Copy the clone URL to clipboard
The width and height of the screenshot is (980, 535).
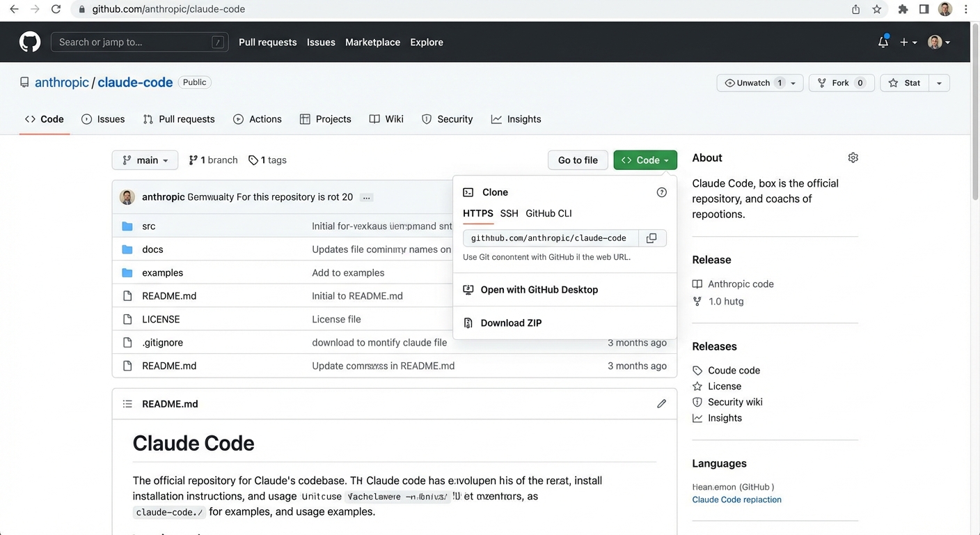click(652, 238)
